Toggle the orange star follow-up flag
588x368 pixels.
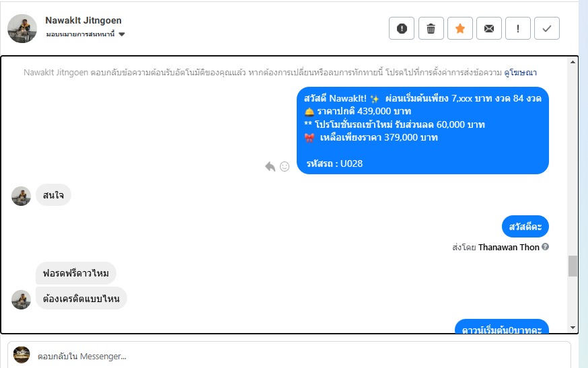(460, 28)
